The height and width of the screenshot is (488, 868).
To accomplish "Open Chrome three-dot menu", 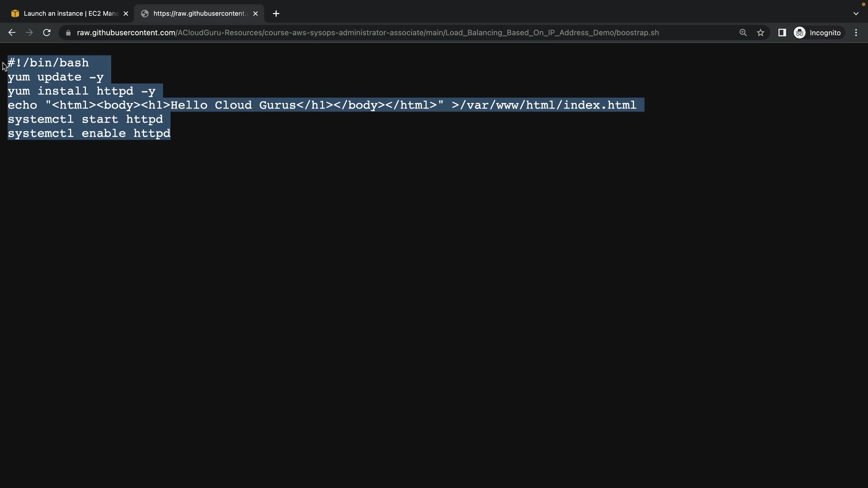I will (856, 33).
